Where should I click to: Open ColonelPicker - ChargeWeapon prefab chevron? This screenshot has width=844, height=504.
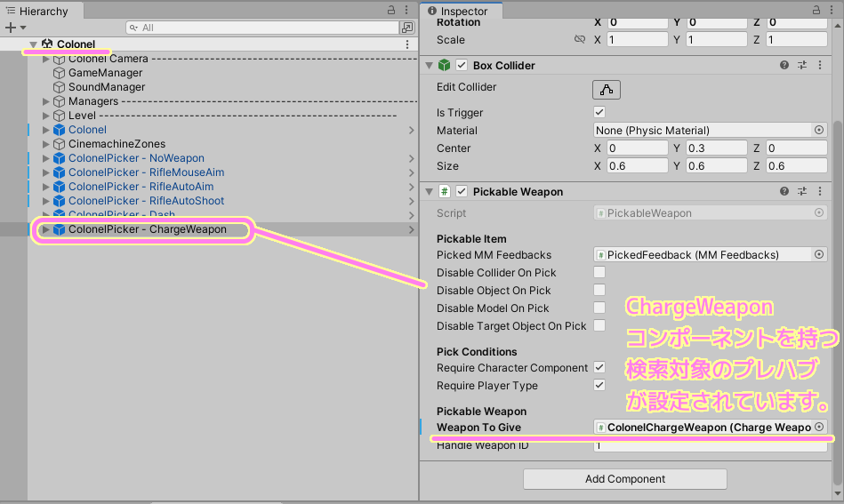pyautogui.click(x=411, y=229)
